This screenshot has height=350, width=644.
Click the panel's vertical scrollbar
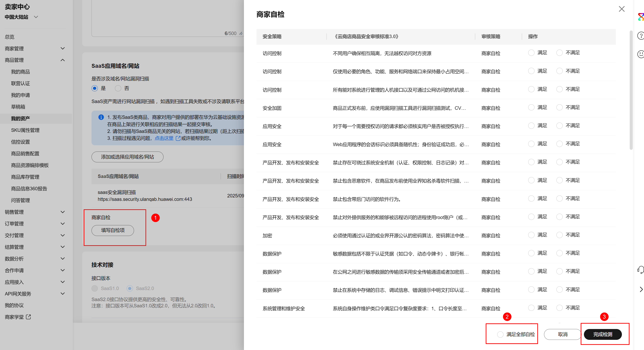tap(631, 90)
